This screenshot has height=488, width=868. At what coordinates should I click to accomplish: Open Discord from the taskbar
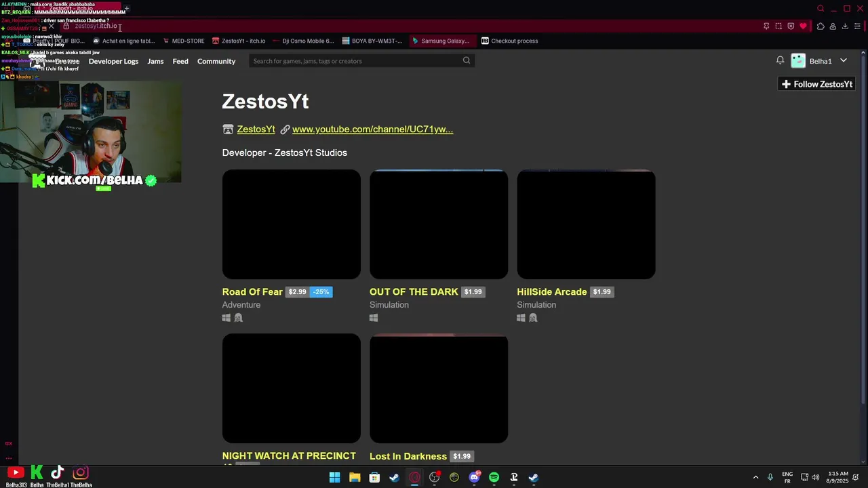[474, 477]
